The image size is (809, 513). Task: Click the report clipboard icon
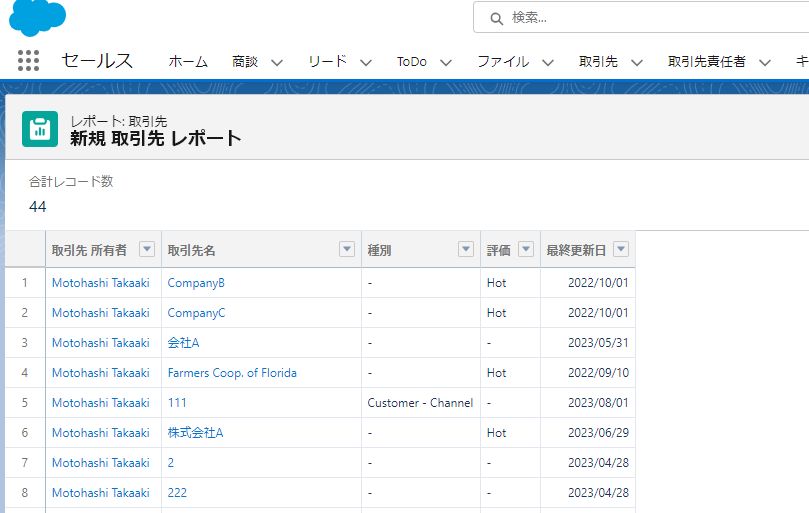(x=40, y=129)
